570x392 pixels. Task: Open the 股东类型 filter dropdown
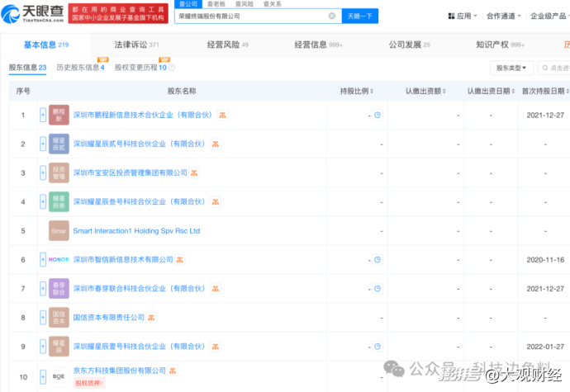tap(511, 68)
